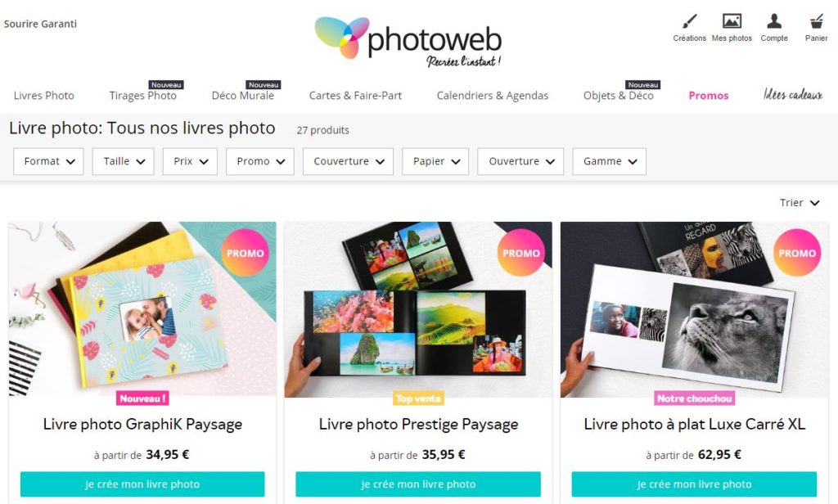The height and width of the screenshot is (504, 838).
Task: Expand the Couverture filter dropdown
Action: click(348, 161)
